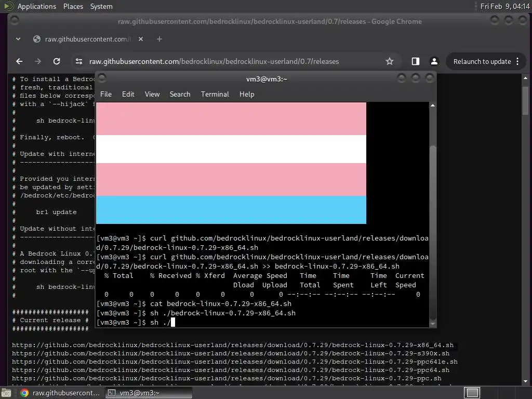Image resolution: width=532 pixels, height=399 pixels.
Task: Click the 'cat bedrock-linux-0.7.29-x86_64.sh' command line
Action: click(x=194, y=303)
